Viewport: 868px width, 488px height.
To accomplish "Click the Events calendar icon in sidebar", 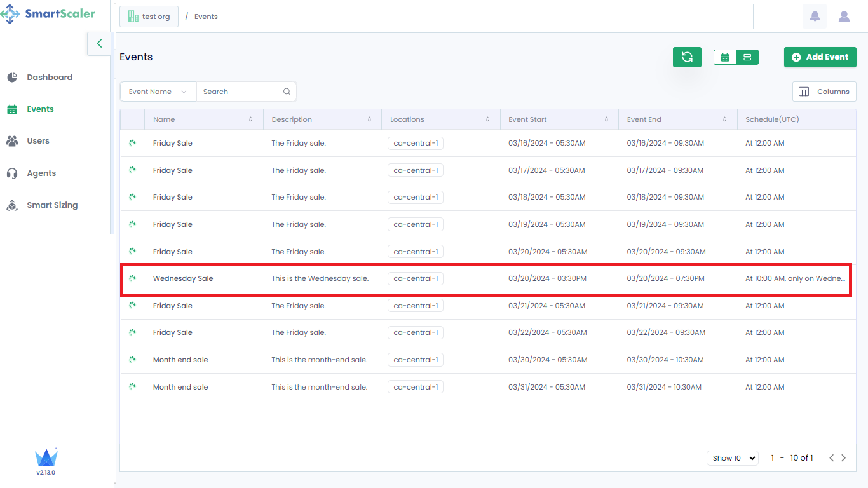I will pos(12,109).
